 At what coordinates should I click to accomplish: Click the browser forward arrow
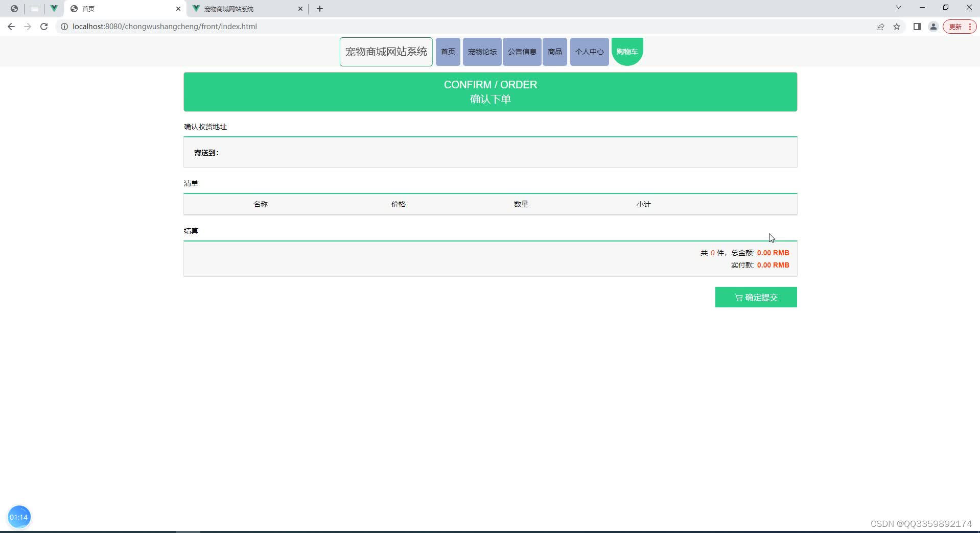click(x=28, y=27)
